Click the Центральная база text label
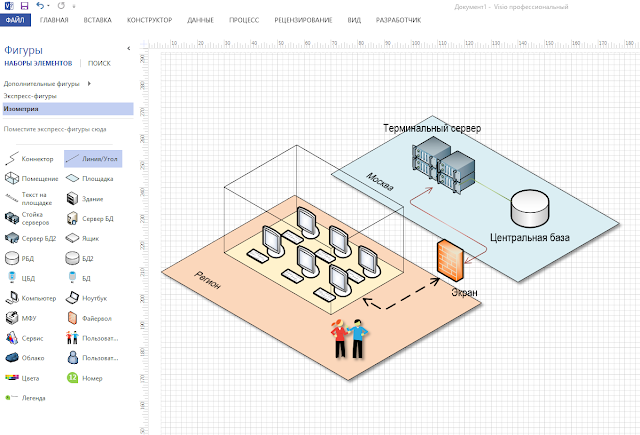This screenshot has height=435, width=640. point(529,237)
